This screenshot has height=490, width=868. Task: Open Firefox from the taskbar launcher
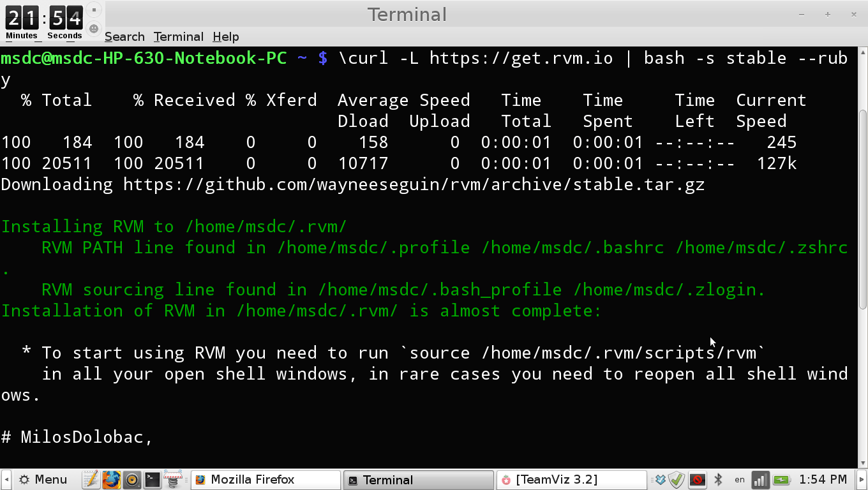coord(111,479)
